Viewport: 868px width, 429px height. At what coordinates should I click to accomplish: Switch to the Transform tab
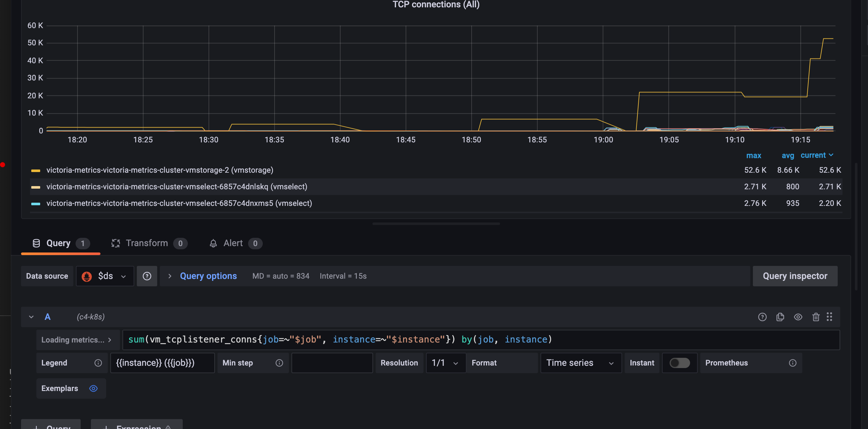point(147,243)
